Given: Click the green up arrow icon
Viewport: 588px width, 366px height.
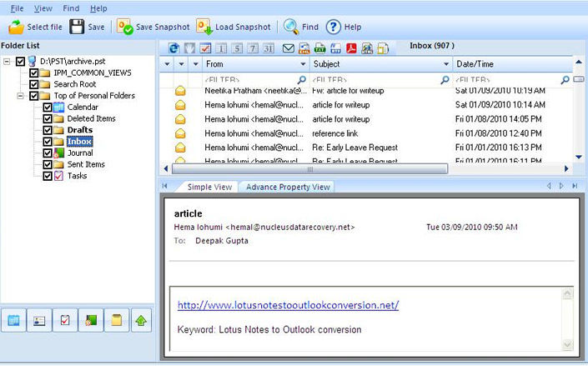Looking at the screenshot, I should (142, 320).
